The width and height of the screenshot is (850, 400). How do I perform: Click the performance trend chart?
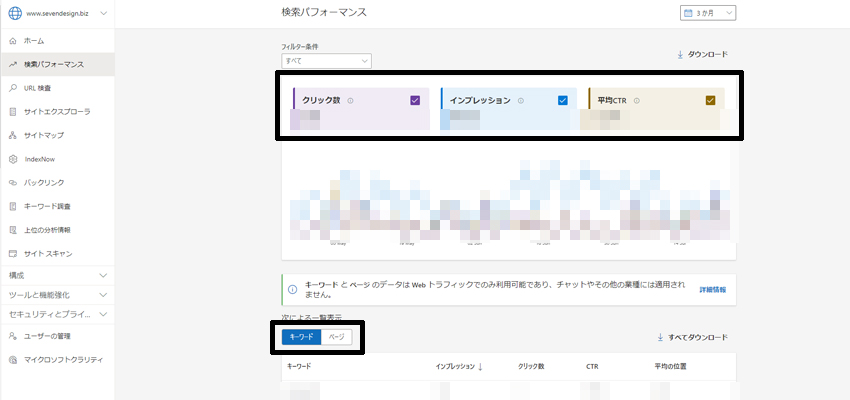509,201
